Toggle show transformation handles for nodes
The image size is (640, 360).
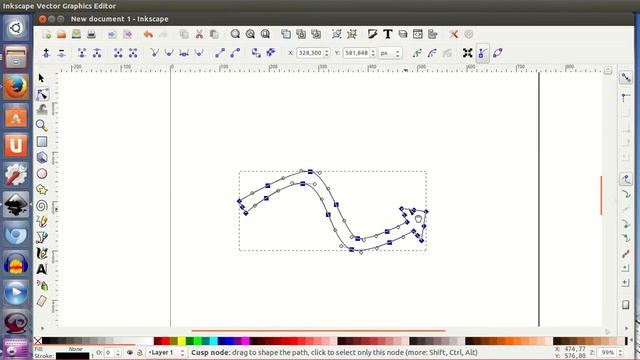tap(467, 53)
